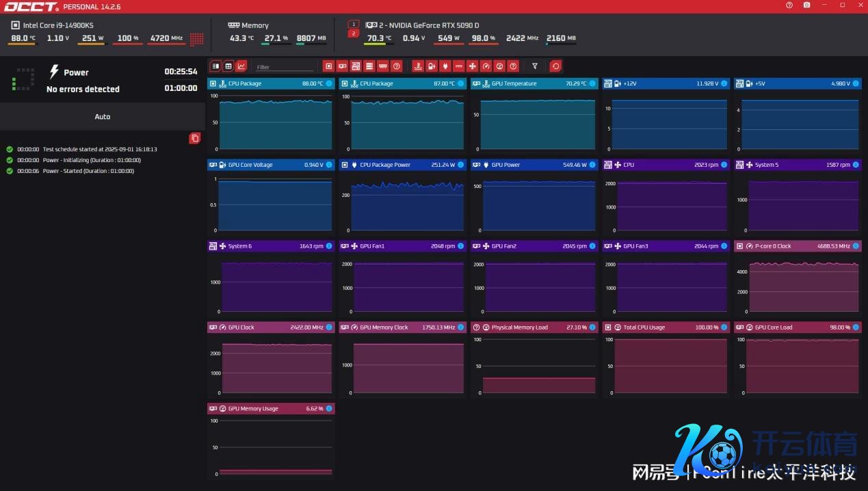868x491 pixels.
Task: Toggle the temperature sensor filter icon
Action: (x=417, y=66)
